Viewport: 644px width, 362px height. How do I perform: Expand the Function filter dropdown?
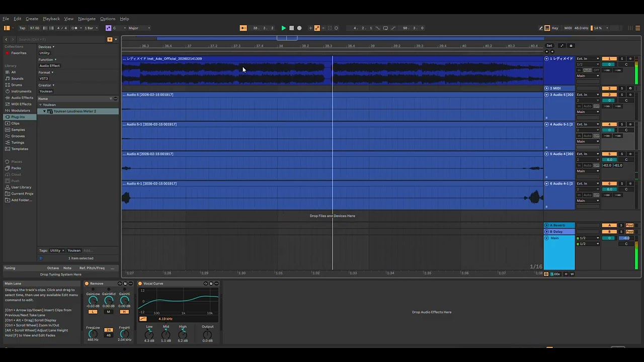tap(47, 59)
